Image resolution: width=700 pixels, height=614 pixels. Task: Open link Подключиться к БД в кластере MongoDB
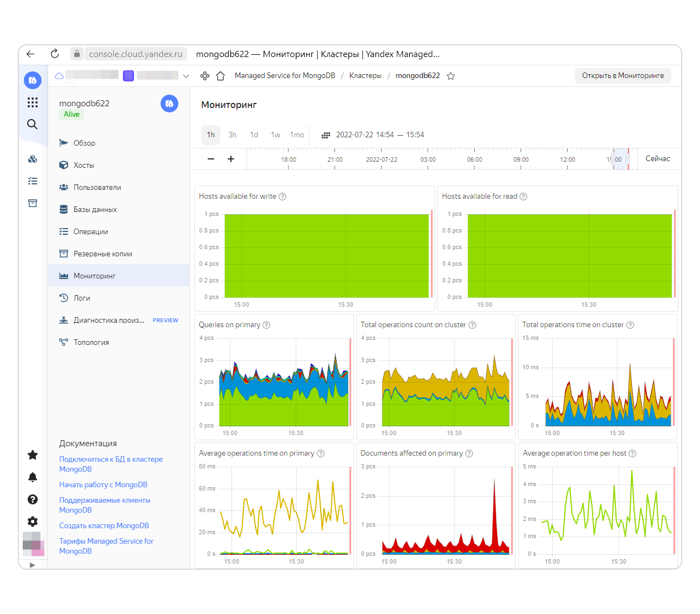pyautogui.click(x=111, y=464)
